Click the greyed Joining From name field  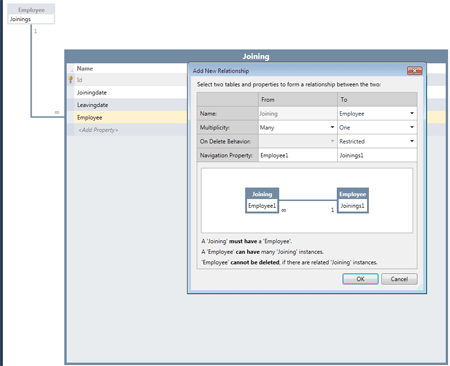(298, 114)
